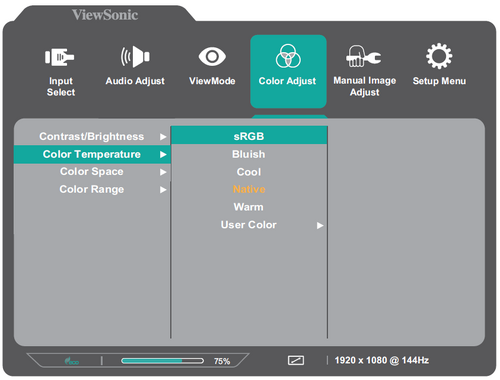500x380 pixels.
Task: Open the Color Range menu item
Action: coord(92,189)
